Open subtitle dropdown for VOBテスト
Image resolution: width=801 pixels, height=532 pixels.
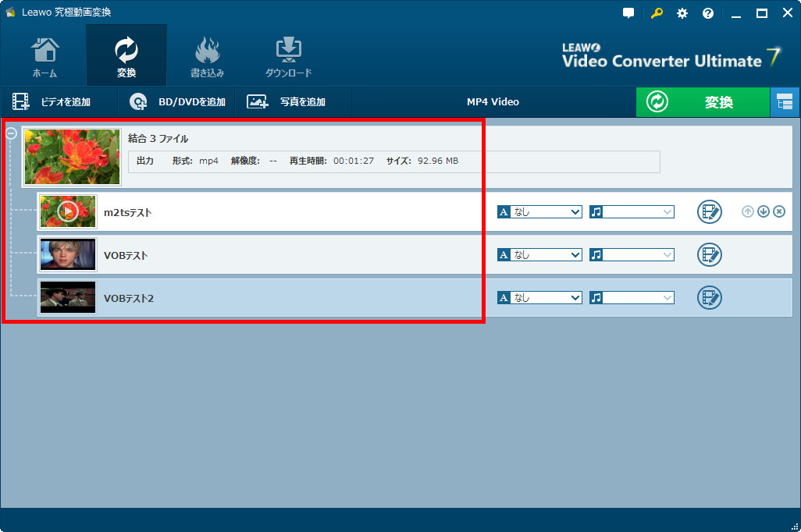coord(539,255)
